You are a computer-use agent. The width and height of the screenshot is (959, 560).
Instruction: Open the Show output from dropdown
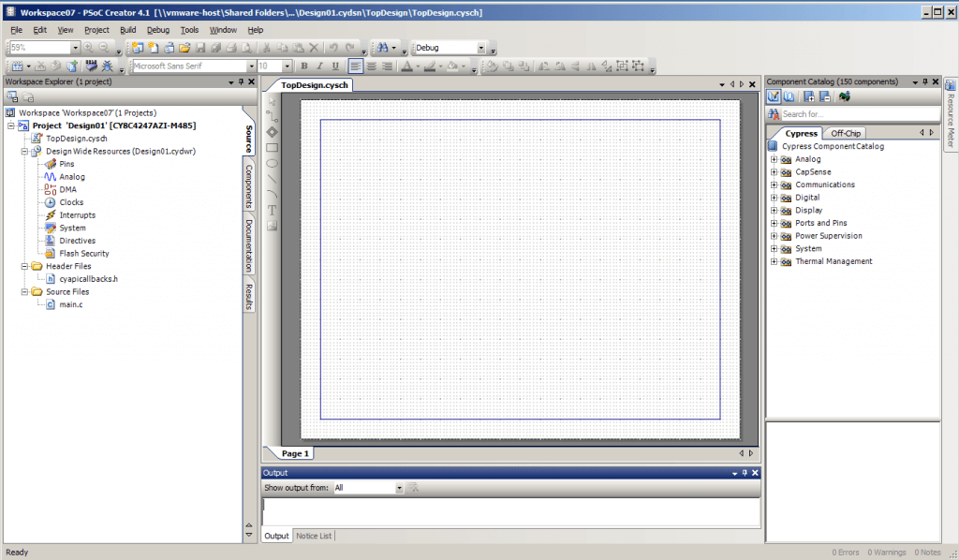[x=399, y=488]
